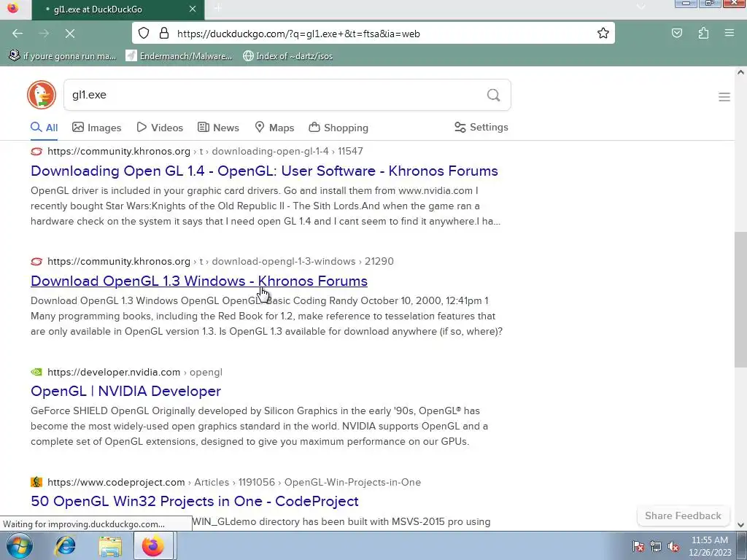This screenshot has width=747, height=560.
Task: Open Downloading Open GL 1.4 result
Action: click(264, 171)
